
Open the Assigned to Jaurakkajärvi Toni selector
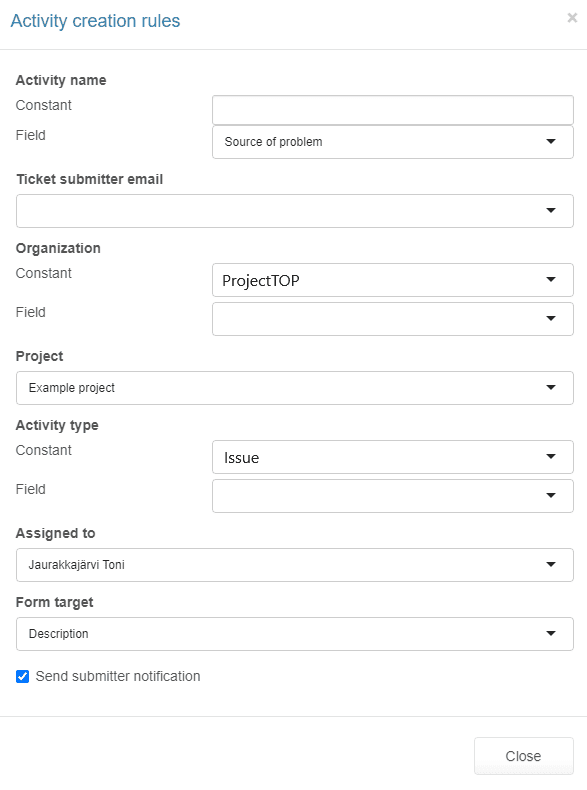click(295, 565)
